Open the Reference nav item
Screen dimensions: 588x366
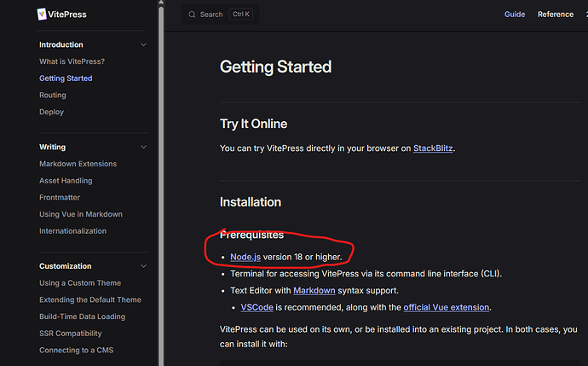(x=556, y=15)
